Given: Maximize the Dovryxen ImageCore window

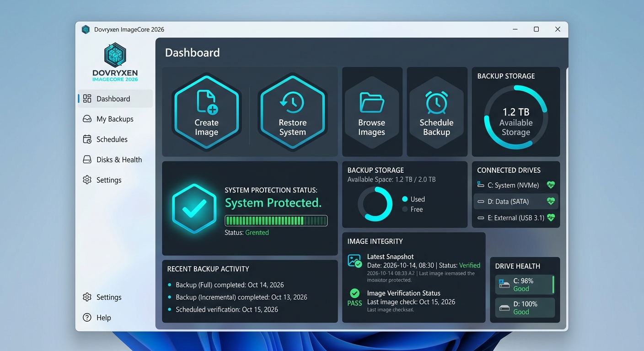Looking at the screenshot, I should click(537, 29).
